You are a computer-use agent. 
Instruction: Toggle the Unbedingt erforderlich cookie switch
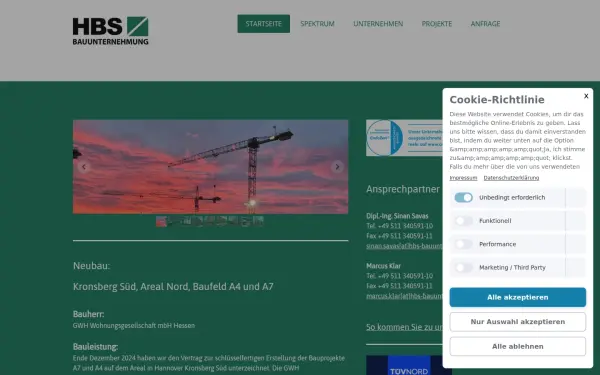tap(463, 197)
